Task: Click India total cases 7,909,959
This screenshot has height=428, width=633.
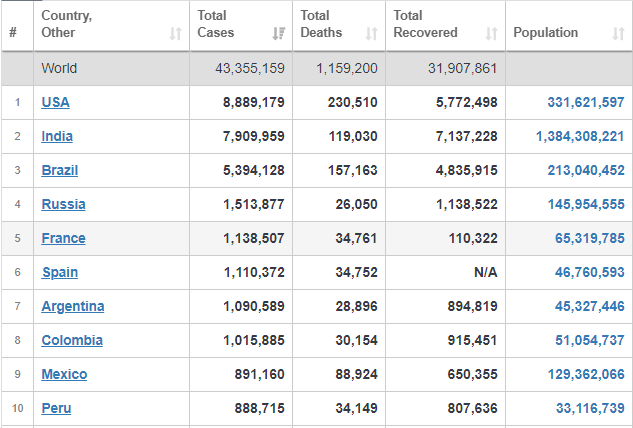Action: (254, 136)
